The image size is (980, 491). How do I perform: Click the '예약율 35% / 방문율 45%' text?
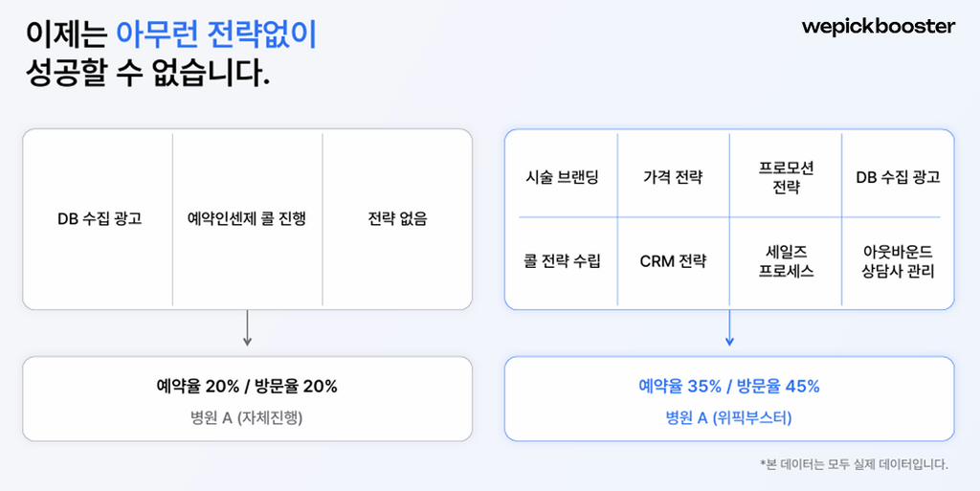coord(728,386)
